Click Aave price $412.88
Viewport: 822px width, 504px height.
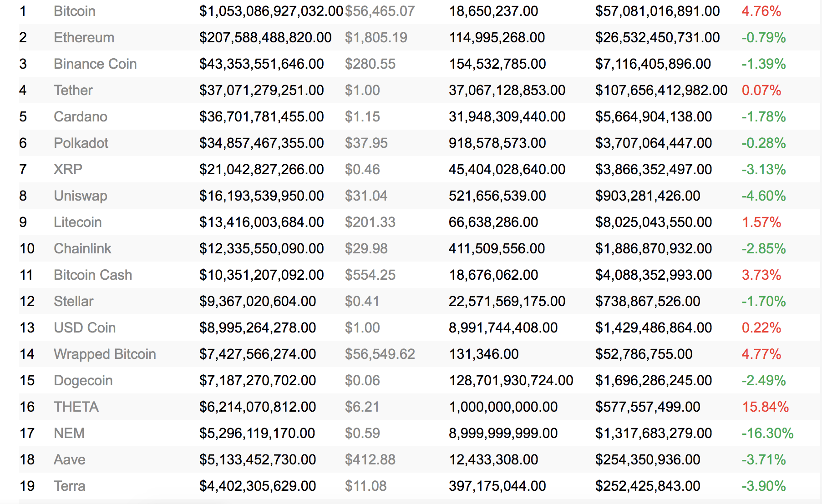point(370,459)
